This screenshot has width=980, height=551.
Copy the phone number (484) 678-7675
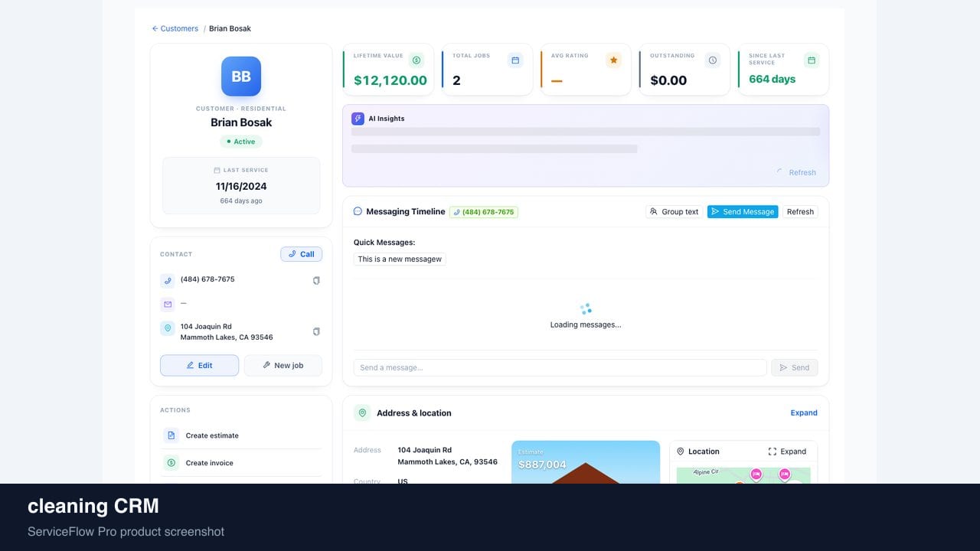point(316,280)
